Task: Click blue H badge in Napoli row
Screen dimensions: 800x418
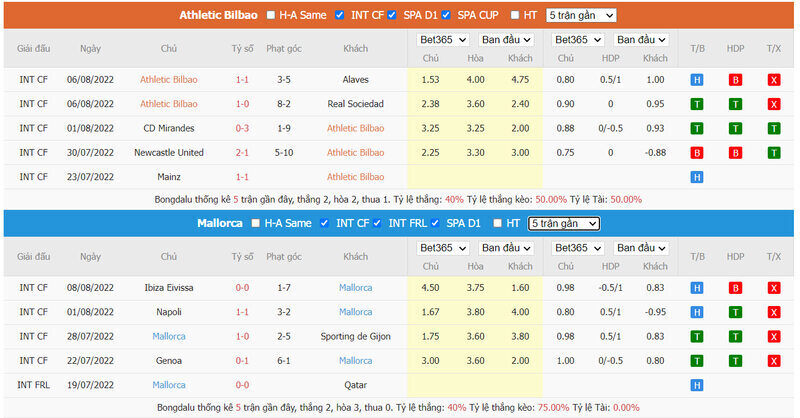Action: pyautogui.click(x=697, y=312)
